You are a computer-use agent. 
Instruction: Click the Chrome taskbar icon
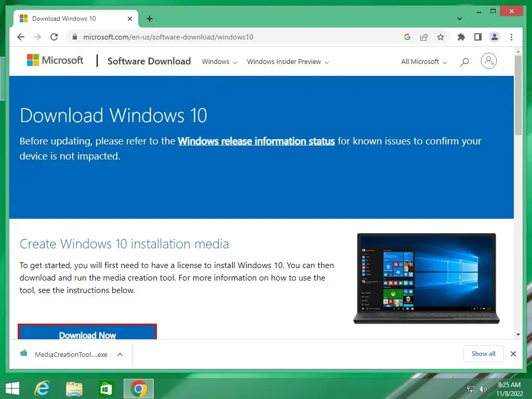138,389
